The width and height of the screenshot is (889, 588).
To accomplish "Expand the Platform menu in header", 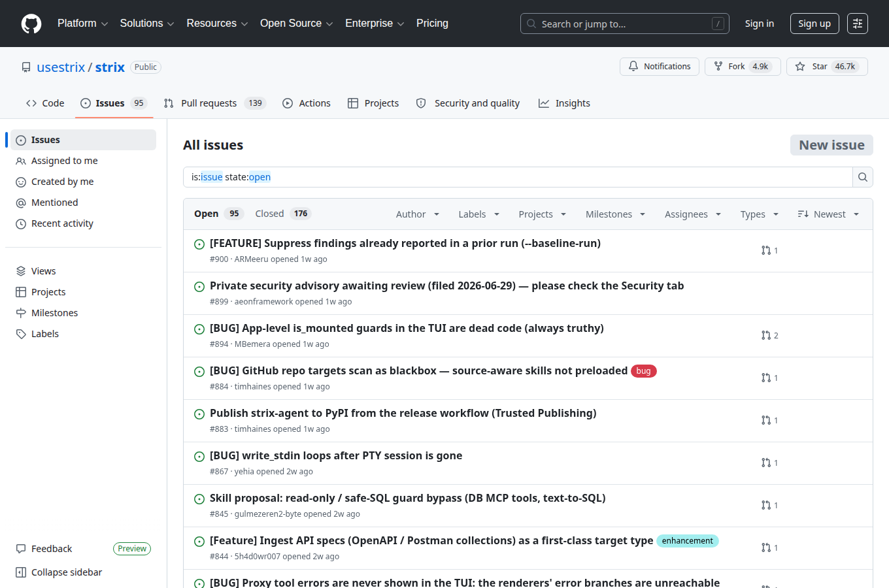I will click(82, 24).
